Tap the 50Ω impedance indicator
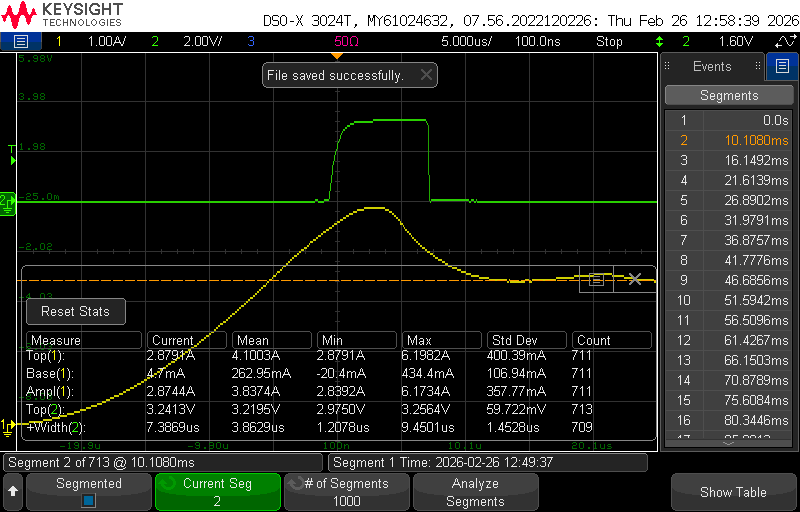Image resolution: width=800 pixels, height=512 pixels. [346, 41]
